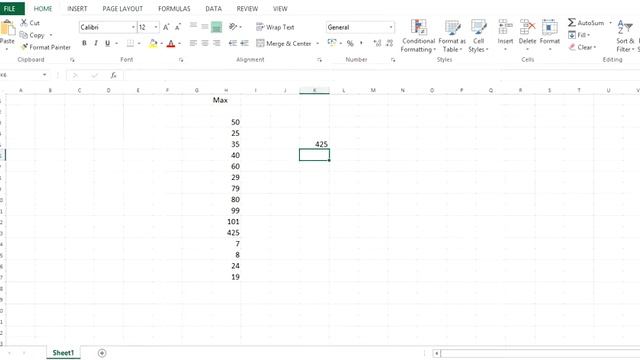Click the Borders icon
The width and height of the screenshot is (640, 360).
pyautogui.click(x=130, y=43)
